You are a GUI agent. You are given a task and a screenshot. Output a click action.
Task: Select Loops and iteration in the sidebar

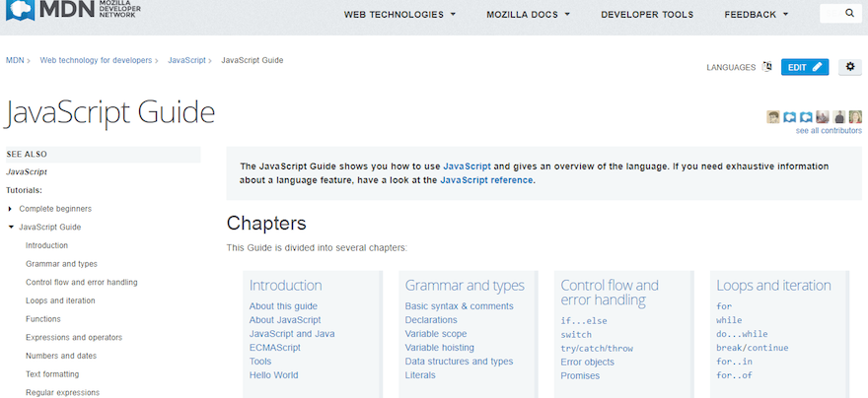[x=60, y=300]
